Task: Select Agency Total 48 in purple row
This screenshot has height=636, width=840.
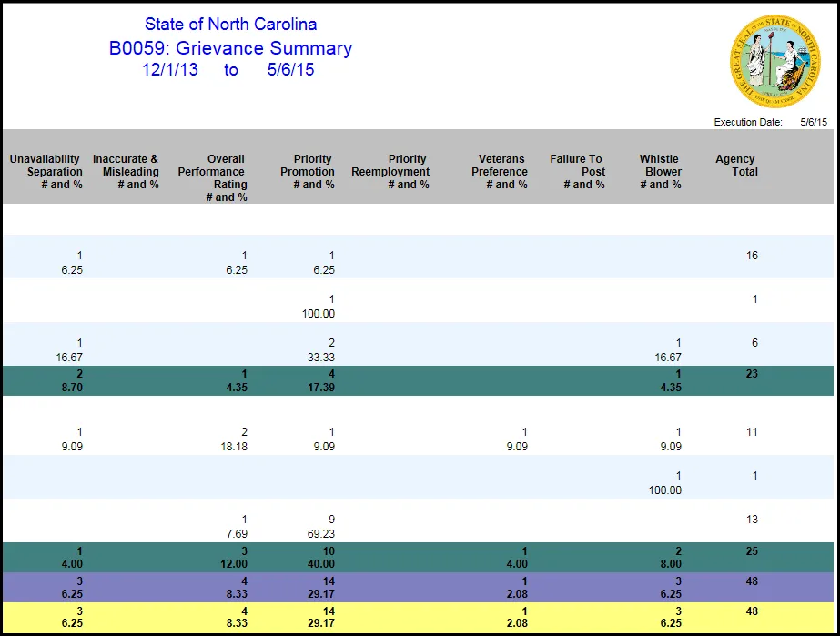Action: (752, 580)
